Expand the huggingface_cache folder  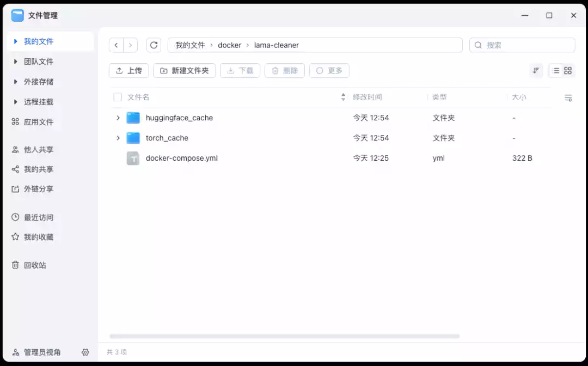point(118,117)
